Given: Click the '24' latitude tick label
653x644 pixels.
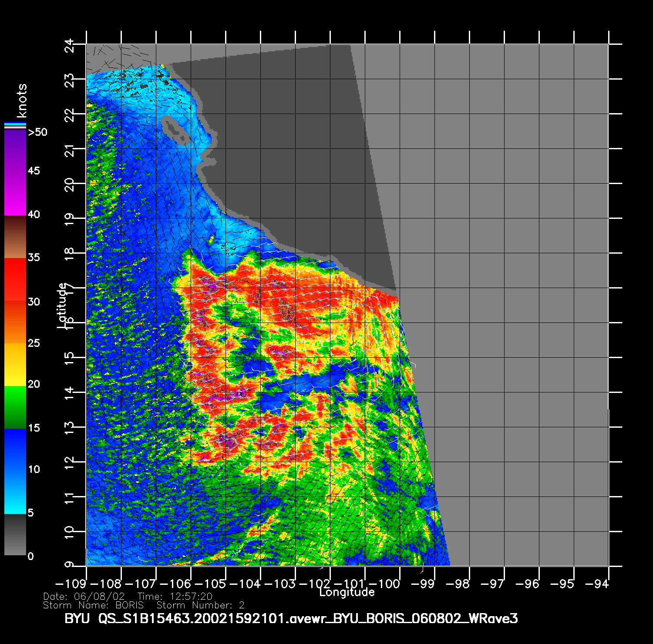Looking at the screenshot, I should point(70,46).
